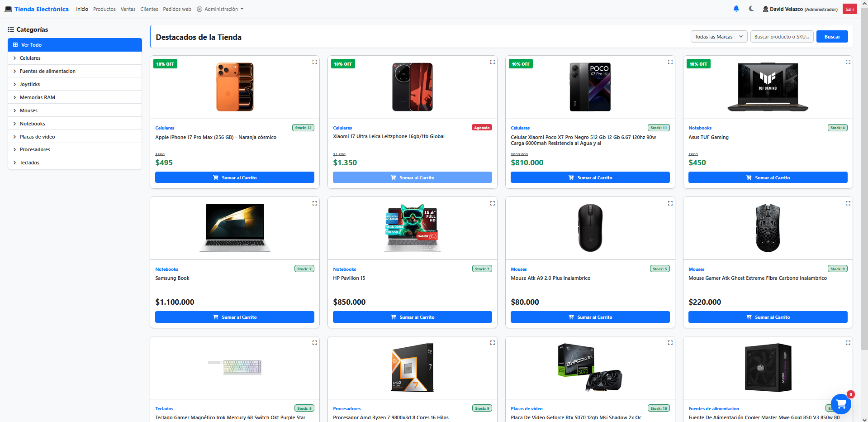Expand image of Apple iPhone 17 Pro Max
Screen dimensions: 868x422
coord(315,62)
